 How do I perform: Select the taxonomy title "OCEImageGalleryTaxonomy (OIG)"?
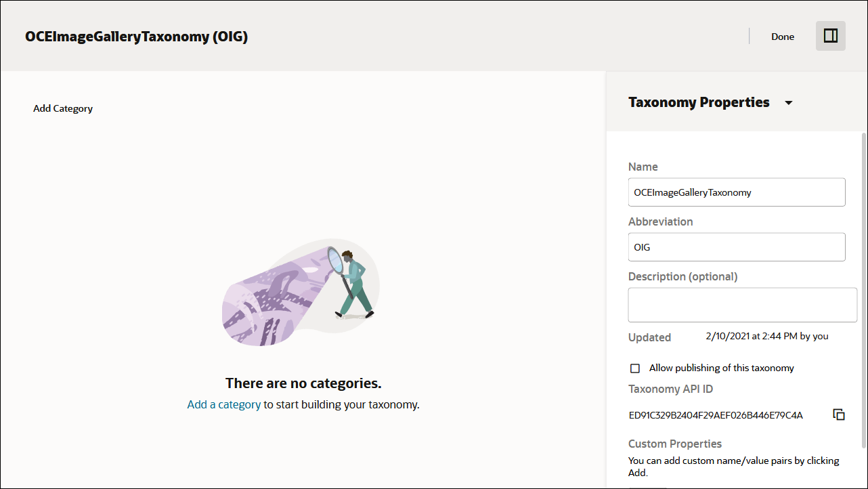click(x=136, y=36)
